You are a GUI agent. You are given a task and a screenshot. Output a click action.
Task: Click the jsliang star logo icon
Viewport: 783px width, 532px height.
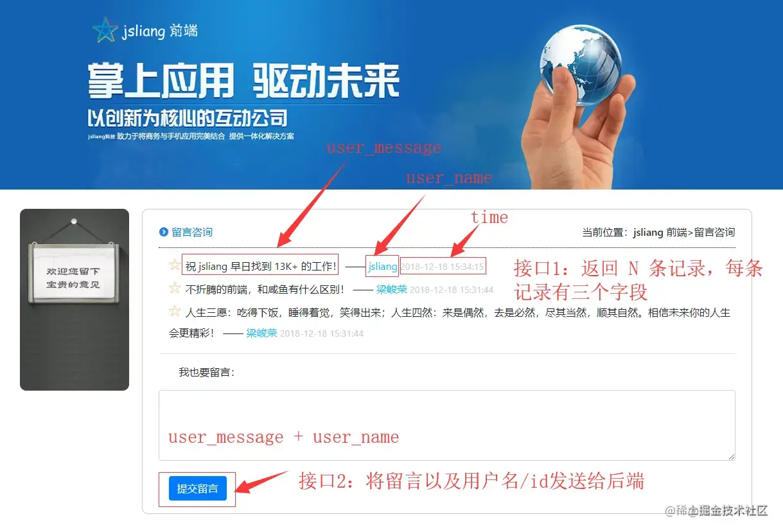(x=105, y=30)
